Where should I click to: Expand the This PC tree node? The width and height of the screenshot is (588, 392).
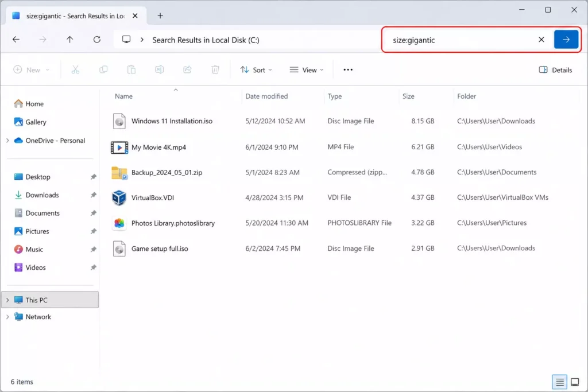point(7,300)
